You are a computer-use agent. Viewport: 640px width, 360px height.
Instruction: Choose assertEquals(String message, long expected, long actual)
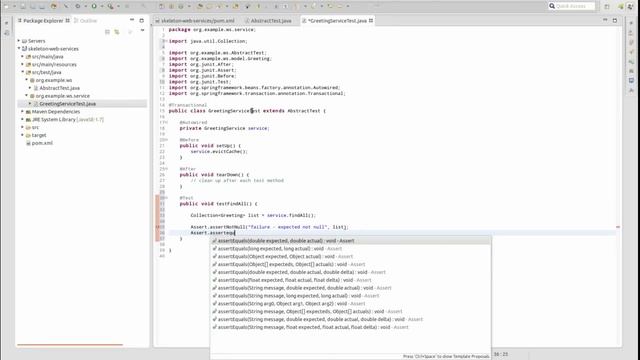(x=351, y=296)
